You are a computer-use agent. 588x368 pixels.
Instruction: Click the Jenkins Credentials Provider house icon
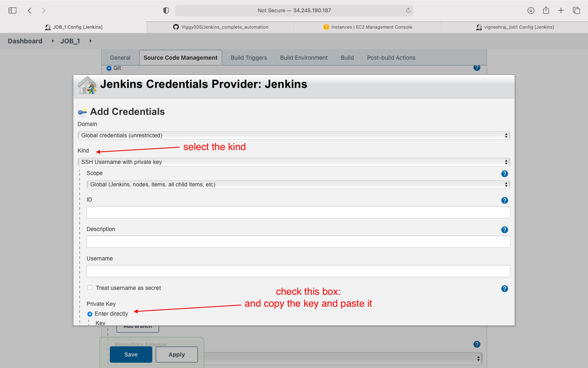pyautogui.click(x=87, y=85)
